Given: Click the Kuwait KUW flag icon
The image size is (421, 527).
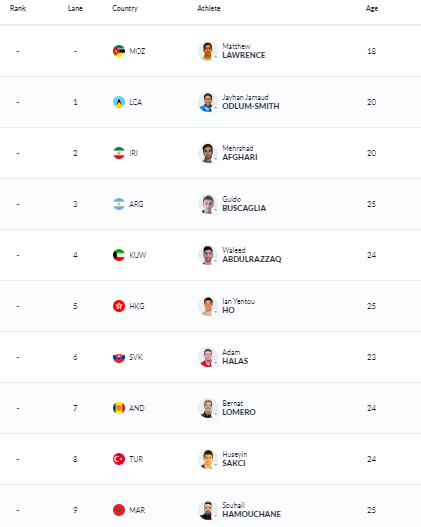Looking at the screenshot, I should point(119,255).
